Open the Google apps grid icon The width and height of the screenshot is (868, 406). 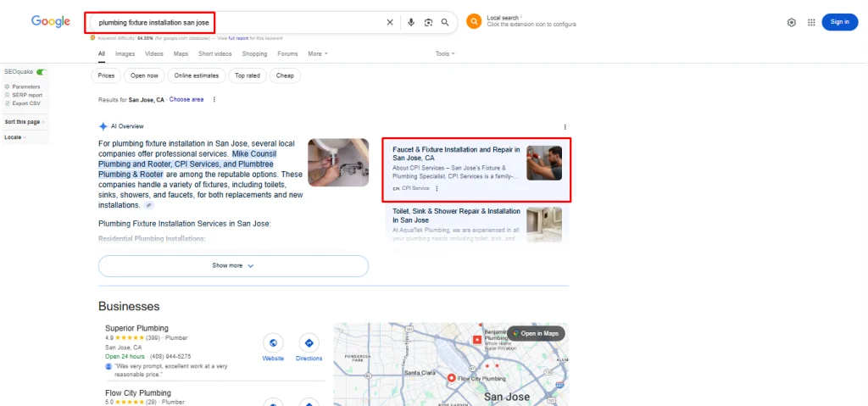pos(811,22)
